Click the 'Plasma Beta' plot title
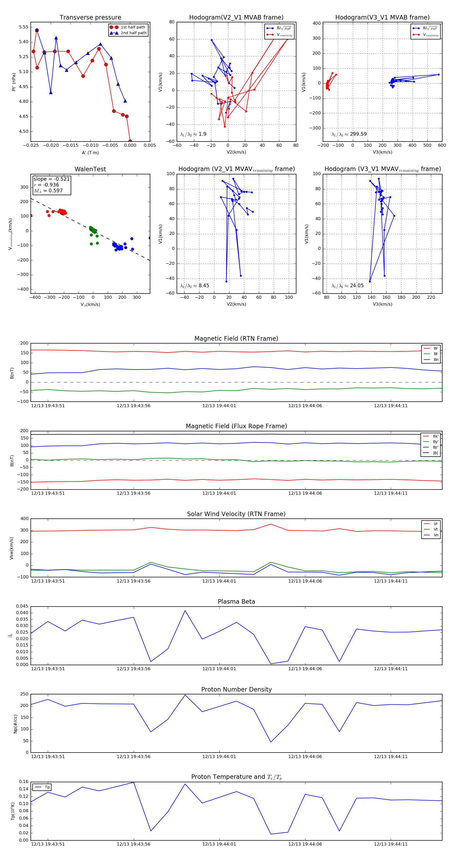Image resolution: width=473 pixels, height=868 pixels. click(236, 602)
